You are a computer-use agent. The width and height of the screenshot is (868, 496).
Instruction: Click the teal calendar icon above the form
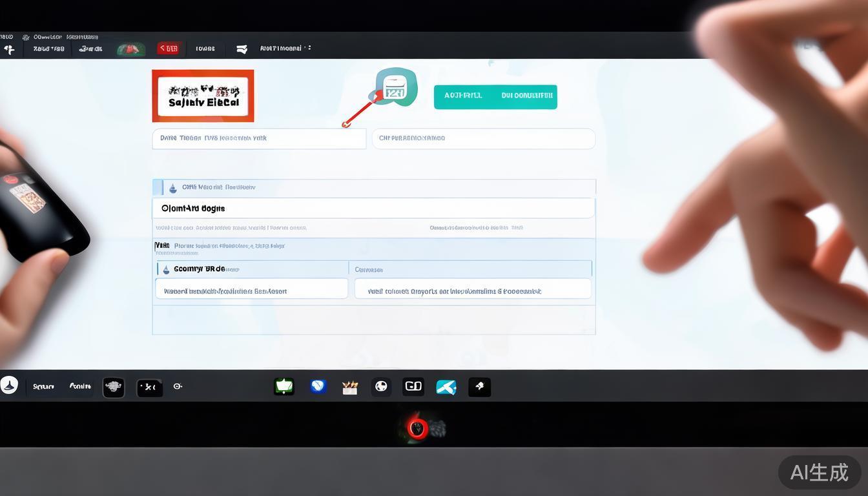tap(395, 88)
